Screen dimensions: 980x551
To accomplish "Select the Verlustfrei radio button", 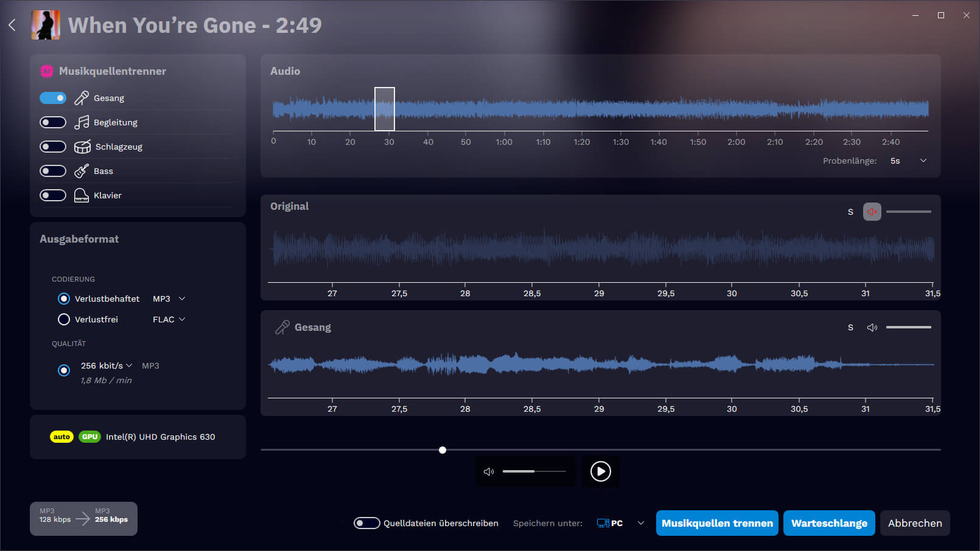I will [x=64, y=319].
